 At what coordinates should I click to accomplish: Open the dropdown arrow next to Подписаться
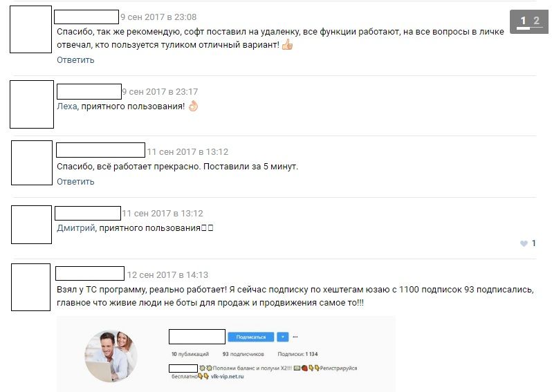click(283, 337)
